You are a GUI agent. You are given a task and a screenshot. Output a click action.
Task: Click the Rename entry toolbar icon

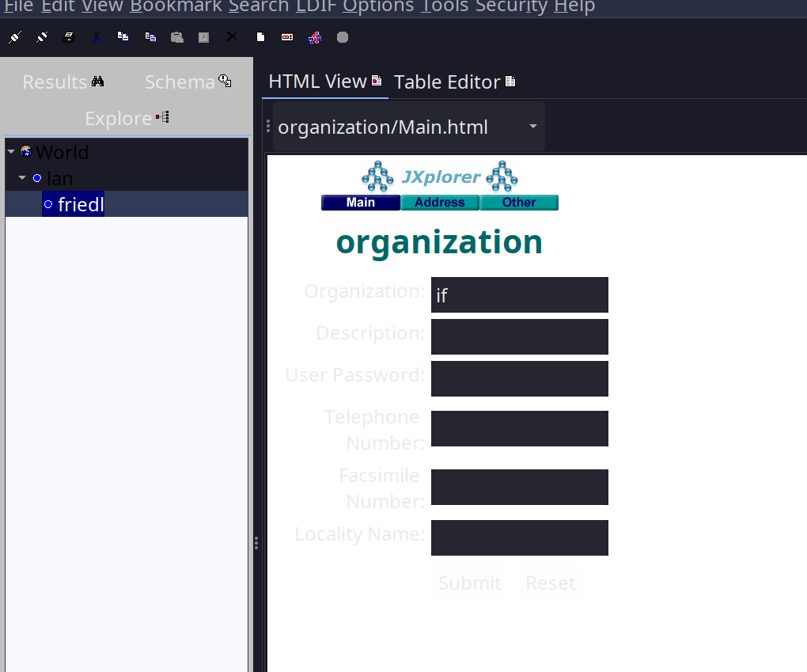[x=287, y=37]
